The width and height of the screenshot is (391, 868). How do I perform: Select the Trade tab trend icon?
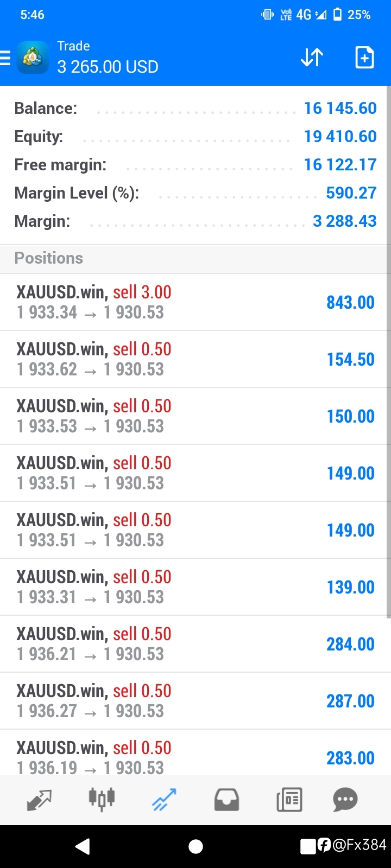[x=164, y=800]
